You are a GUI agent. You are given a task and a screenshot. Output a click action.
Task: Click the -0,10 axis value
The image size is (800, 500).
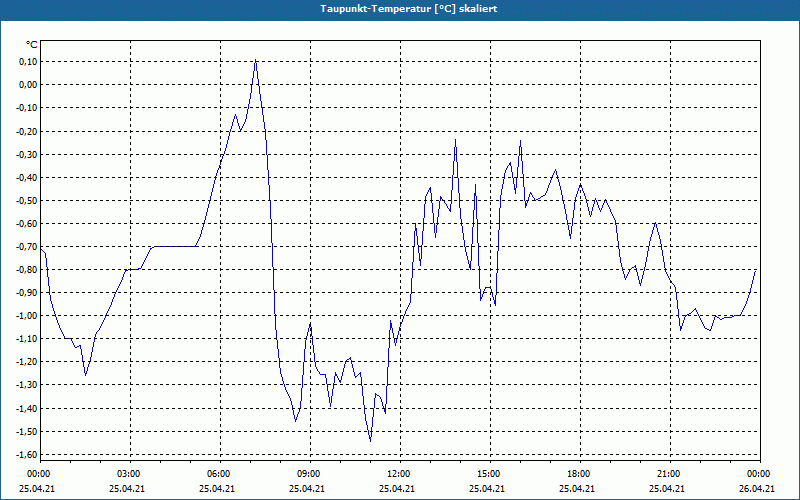click(x=26, y=108)
